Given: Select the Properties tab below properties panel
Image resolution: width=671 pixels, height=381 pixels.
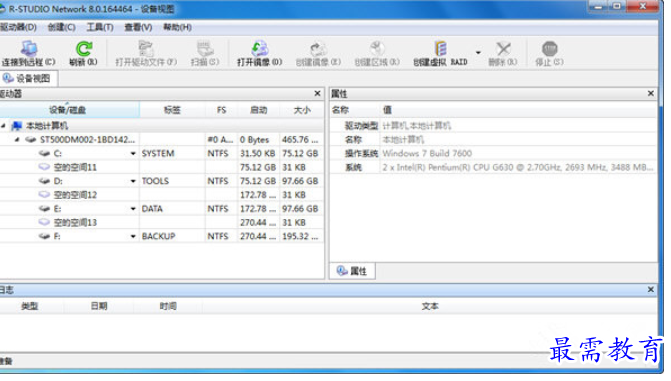Looking at the screenshot, I should (353, 271).
